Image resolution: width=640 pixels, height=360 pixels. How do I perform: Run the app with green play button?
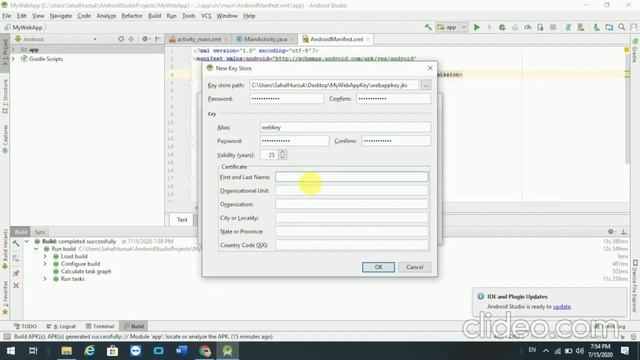[x=476, y=27]
